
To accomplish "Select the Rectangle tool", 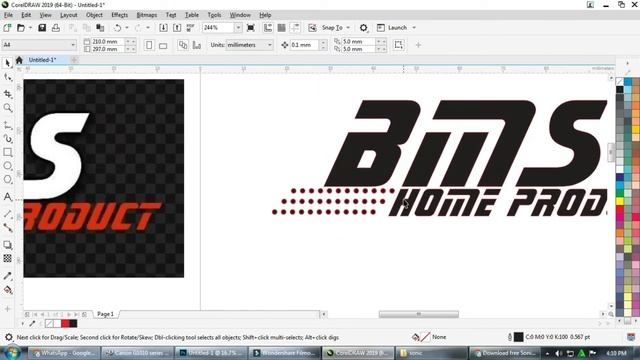I will pyautogui.click(x=7, y=152).
